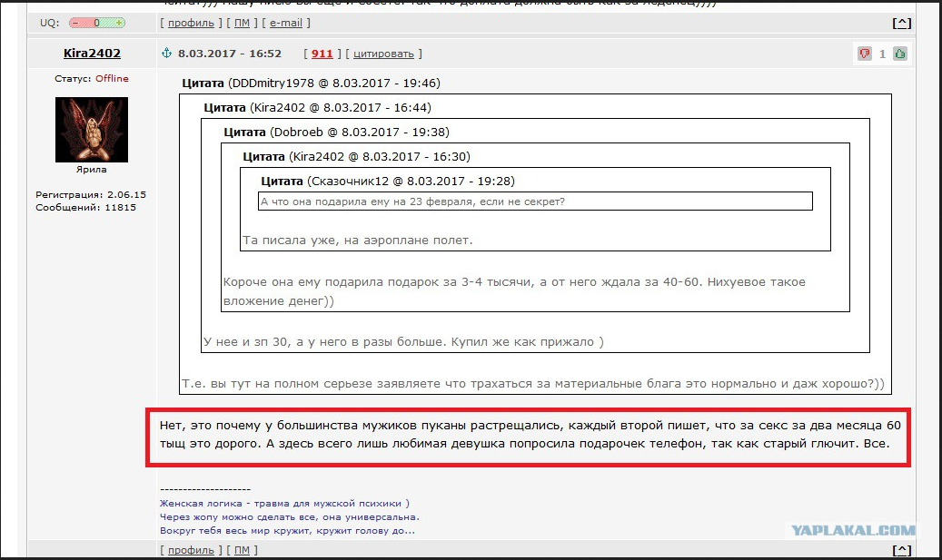
Task: Click text starting 'Т.е. вы тут на полном серьезе'
Action: click(533, 384)
